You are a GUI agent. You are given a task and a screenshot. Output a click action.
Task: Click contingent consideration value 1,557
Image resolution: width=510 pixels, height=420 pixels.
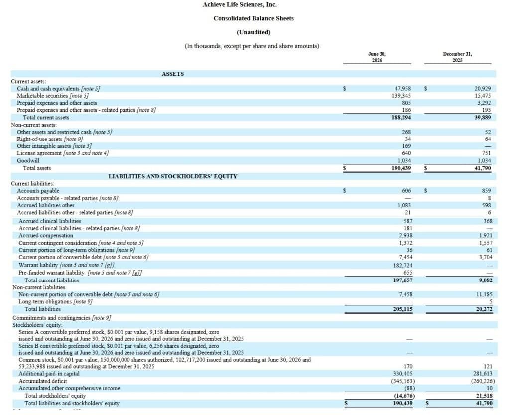[486, 243]
